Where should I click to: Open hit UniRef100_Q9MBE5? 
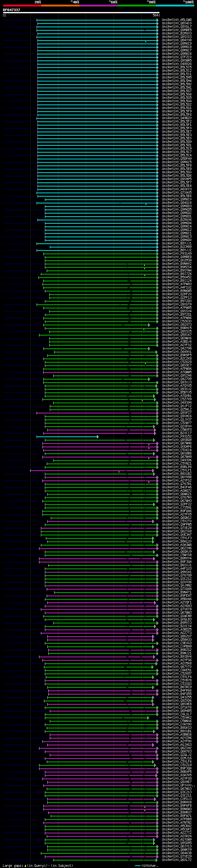(177, 30)
